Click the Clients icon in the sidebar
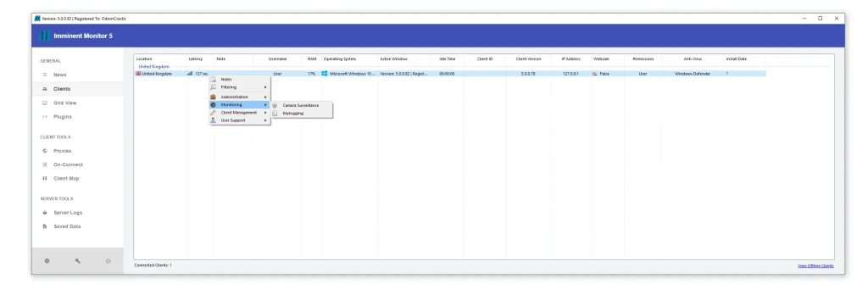This screenshot has height=306, width=868. [45, 88]
